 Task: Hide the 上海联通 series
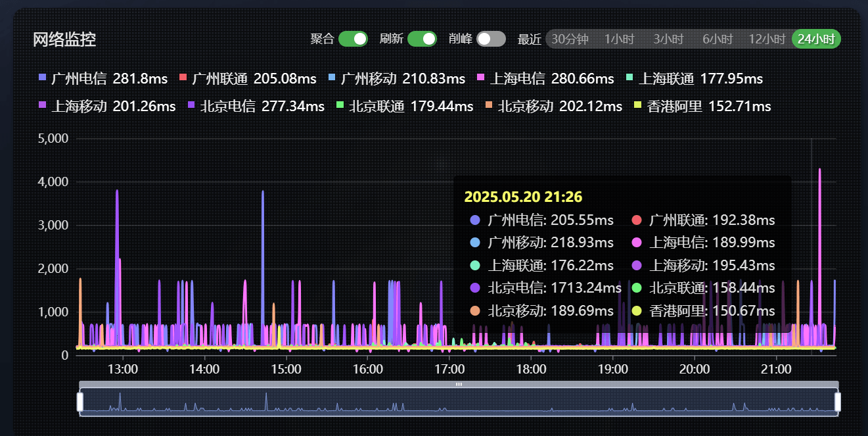pos(629,78)
